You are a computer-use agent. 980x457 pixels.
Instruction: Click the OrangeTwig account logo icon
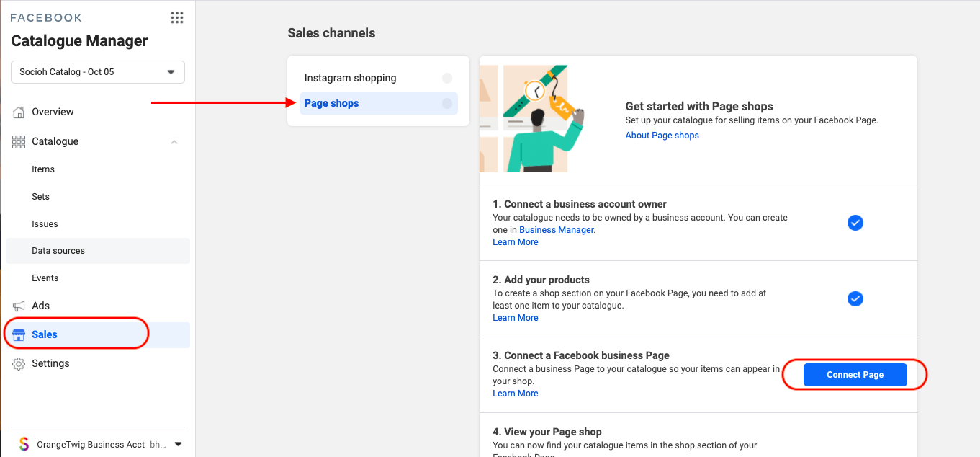24,444
